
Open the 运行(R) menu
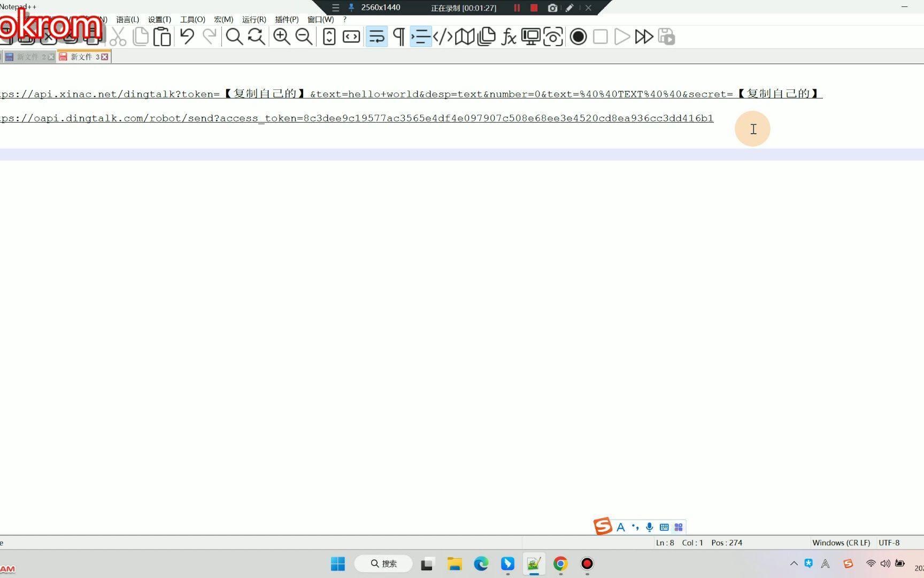(254, 19)
